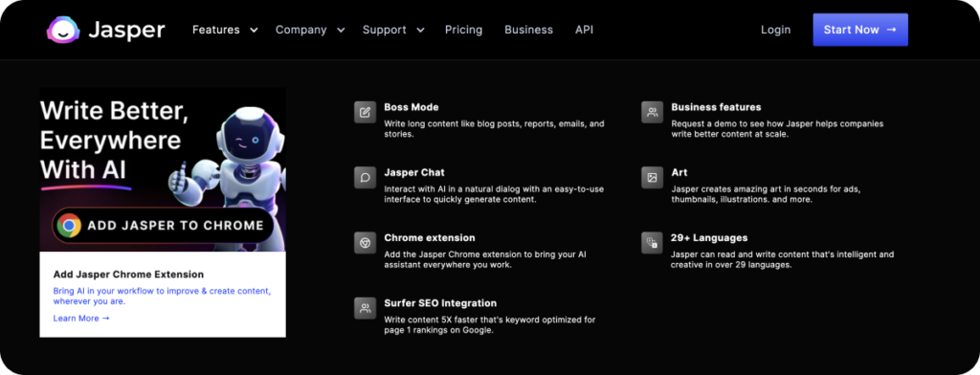This screenshot has height=375, width=980.
Task: Expand the Company dropdown chevron
Action: coord(341,30)
